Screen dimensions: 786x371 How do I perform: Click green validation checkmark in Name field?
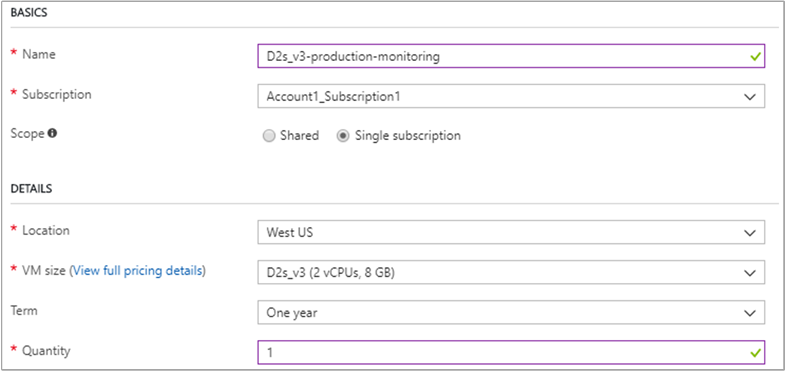[x=755, y=57]
